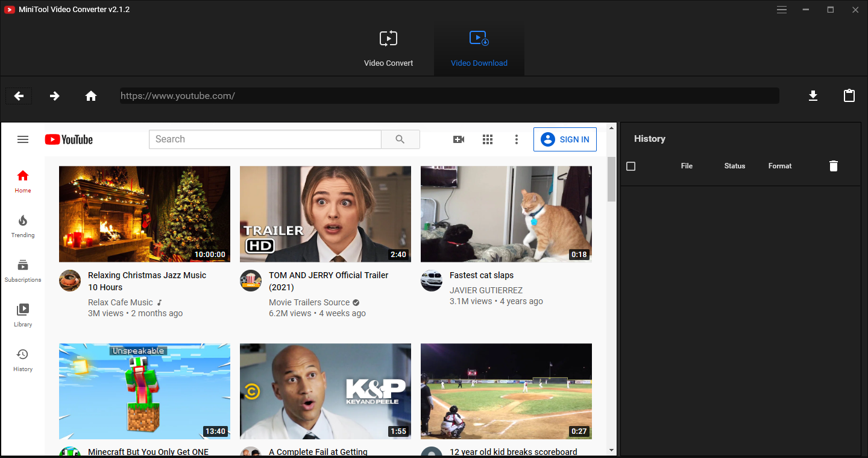Go back with the left arrow
This screenshot has height=458, width=868.
click(19, 95)
